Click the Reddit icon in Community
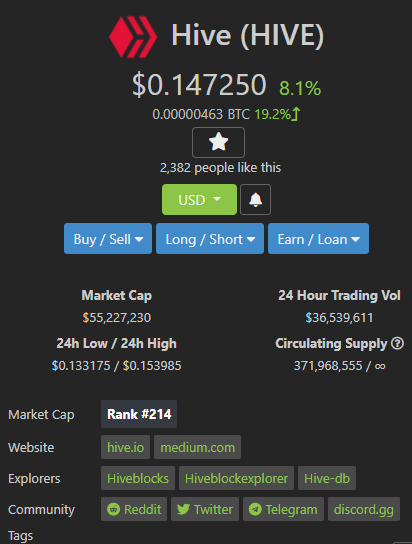412x544 pixels. click(x=113, y=509)
